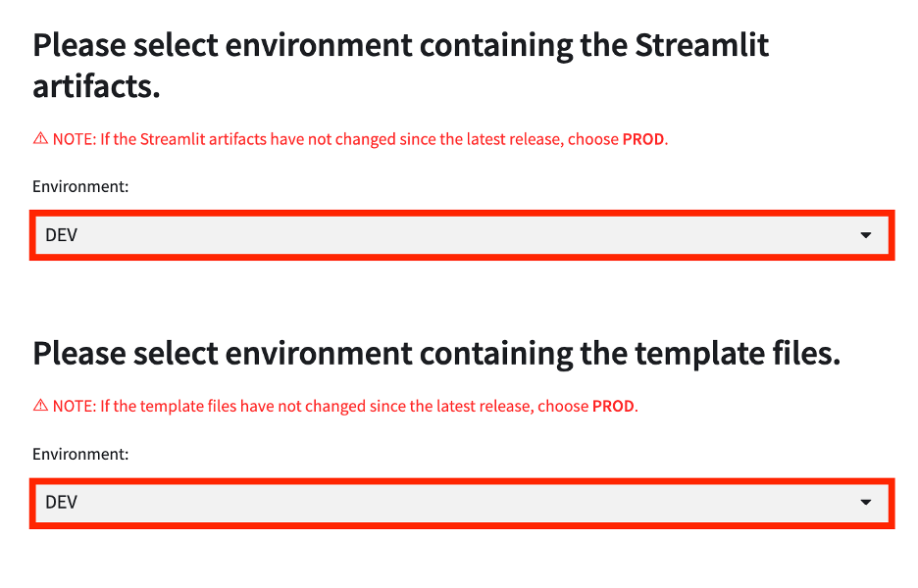Screen dimensions: 918x588
Task: Click Environment label above template files dropdown
Action: (80, 454)
